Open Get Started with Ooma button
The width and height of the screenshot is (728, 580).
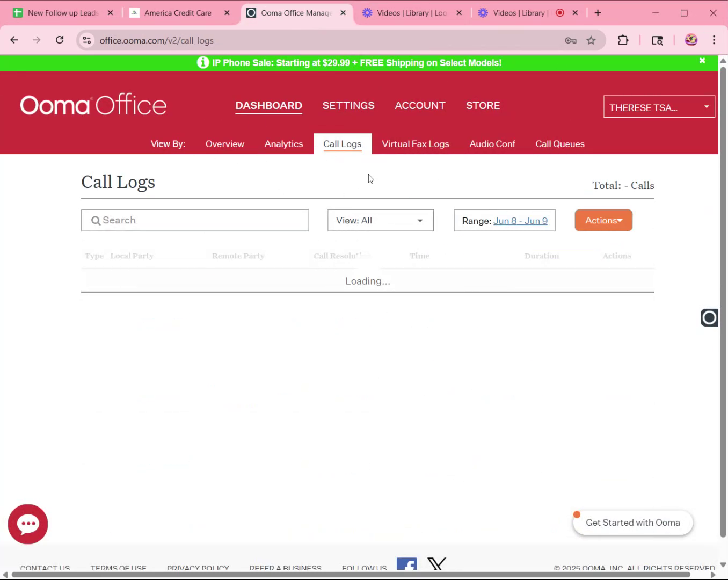633,523
